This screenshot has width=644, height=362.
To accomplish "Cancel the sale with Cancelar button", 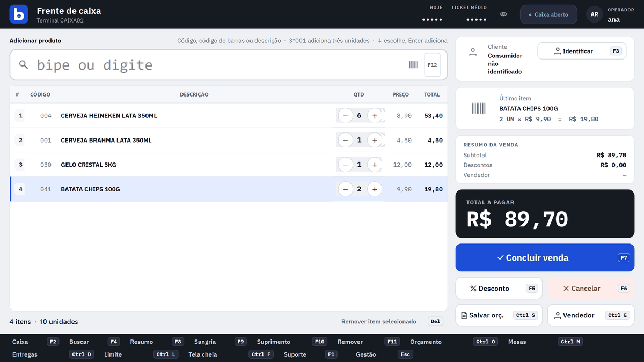I will pyautogui.click(x=591, y=289).
